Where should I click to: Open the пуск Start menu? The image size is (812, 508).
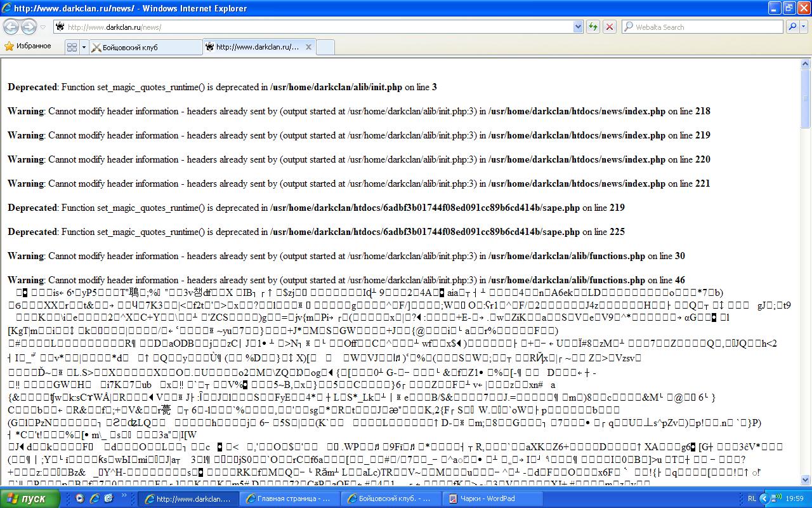tap(31, 499)
